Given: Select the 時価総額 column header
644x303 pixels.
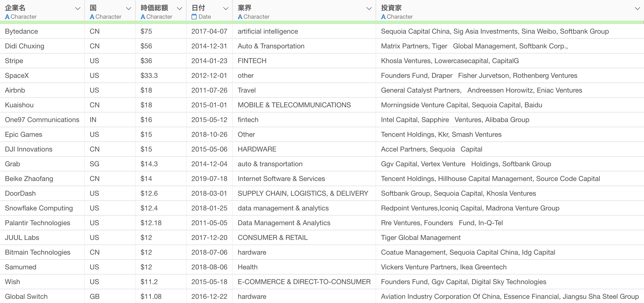Looking at the screenshot, I should click(161, 11).
